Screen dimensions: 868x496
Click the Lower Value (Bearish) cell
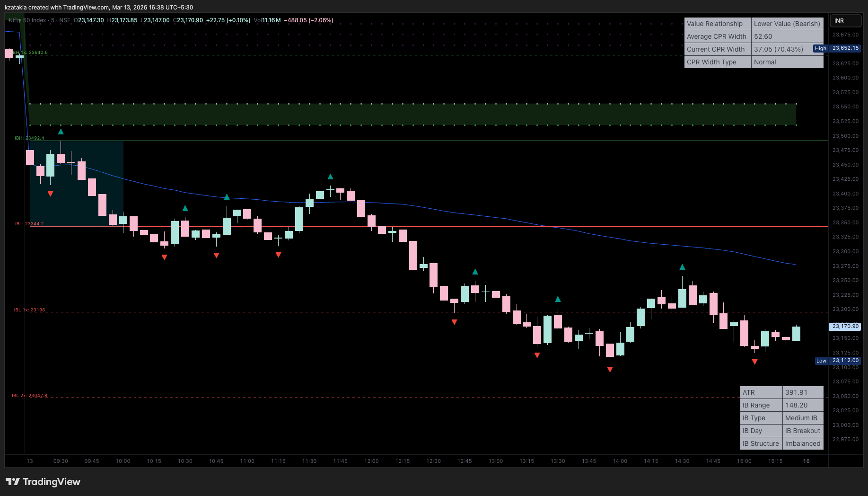click(787, 24)
